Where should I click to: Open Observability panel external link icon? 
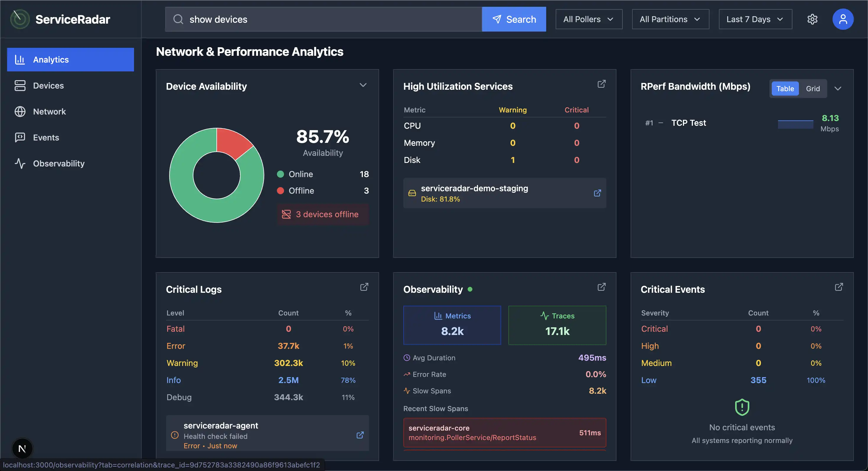pyautogui.click(x=601, y=287)
